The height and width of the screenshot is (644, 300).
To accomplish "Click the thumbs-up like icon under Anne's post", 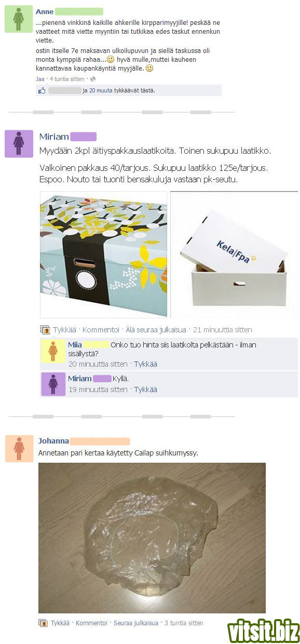I will click(x=42, y=90).
